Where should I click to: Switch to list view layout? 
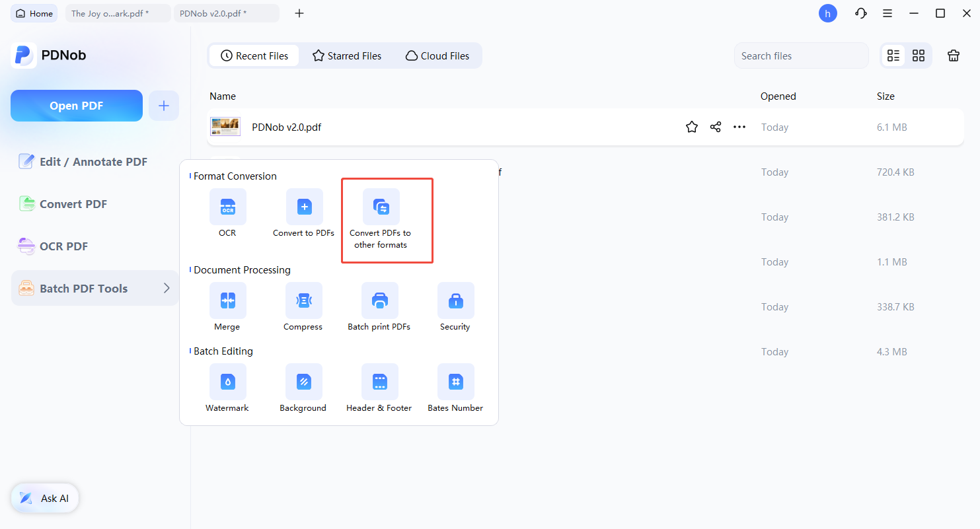(893, 55)
